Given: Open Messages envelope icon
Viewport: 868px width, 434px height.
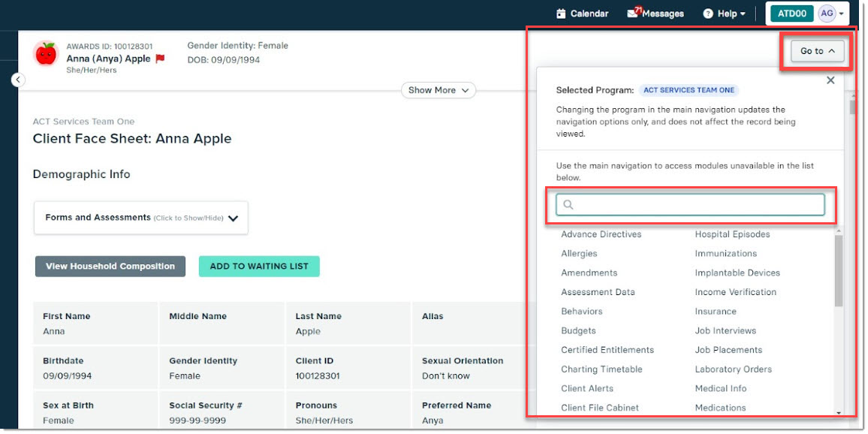Looking at the screenshot, I should [x=632, y=14].
